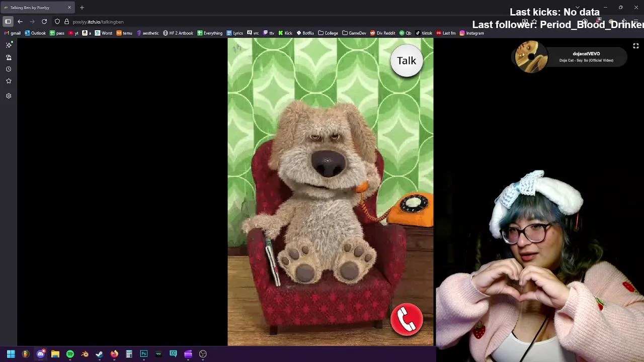The height and width of the screenshot is (362, 644).
Task: Launch Blender from the taskbar
Action: pos(85,354)
